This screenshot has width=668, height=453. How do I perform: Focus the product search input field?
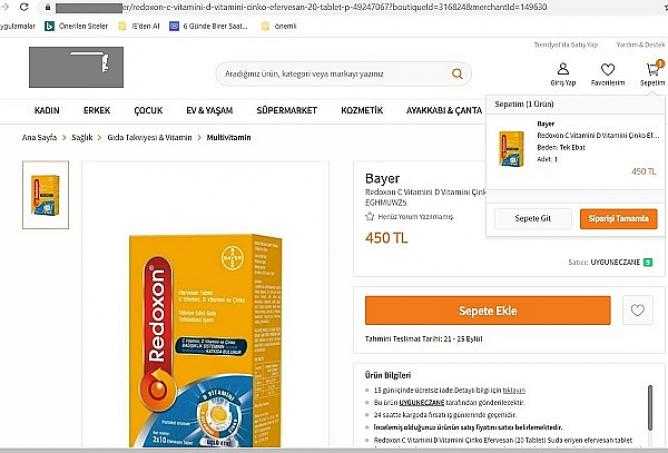pos(337,74)
